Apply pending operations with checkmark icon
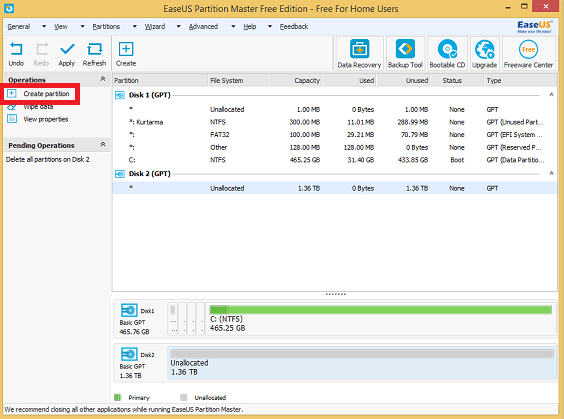 point(67,49)
